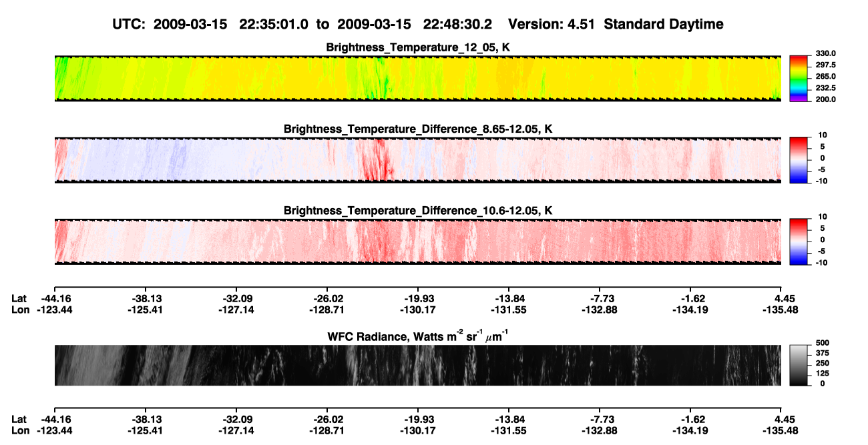Viewport: 868px width, 445px height.
Task: Click the 330.0 color bar label
Action: coord(826,53)
